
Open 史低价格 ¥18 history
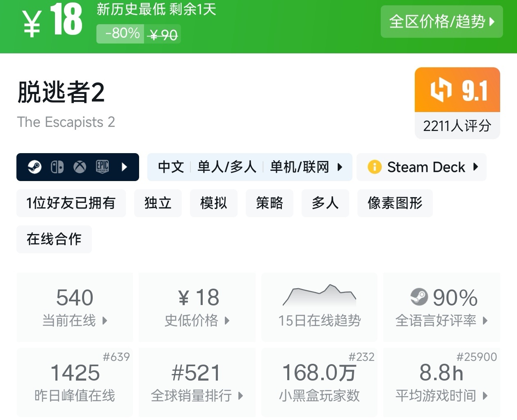197,307
